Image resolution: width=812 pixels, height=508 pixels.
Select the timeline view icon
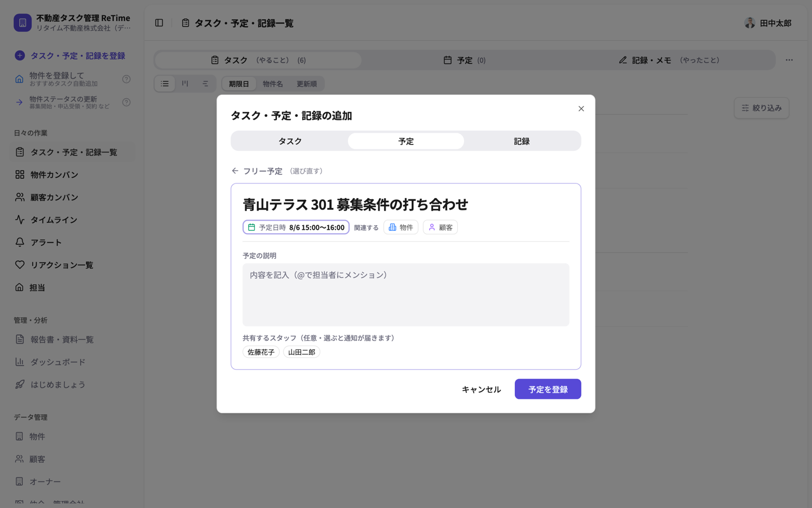205,84
